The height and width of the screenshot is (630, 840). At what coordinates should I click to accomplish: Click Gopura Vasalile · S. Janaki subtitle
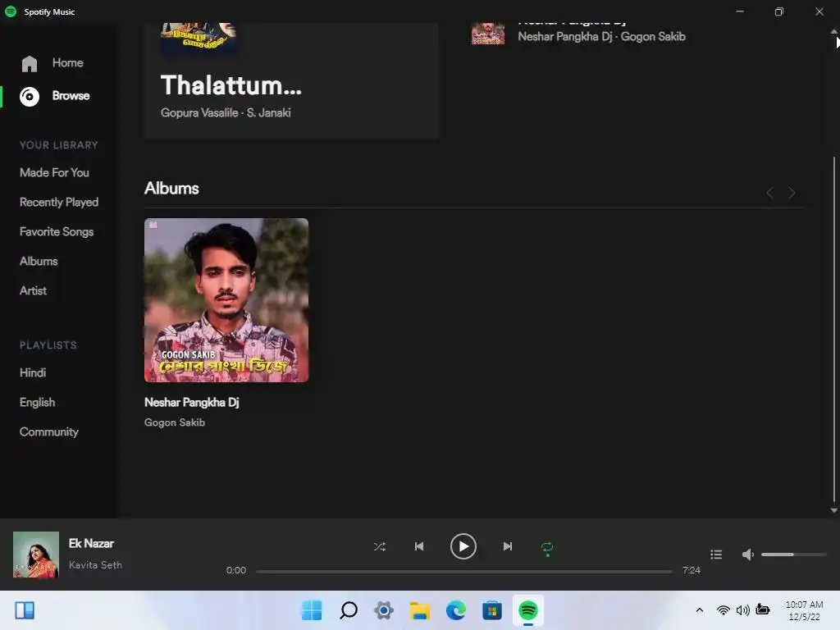click(226, 112)
